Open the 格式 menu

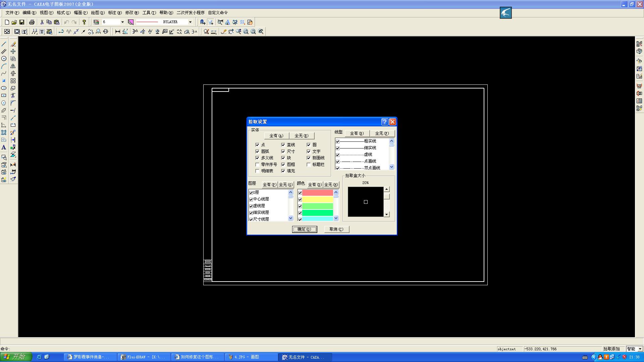63,13
